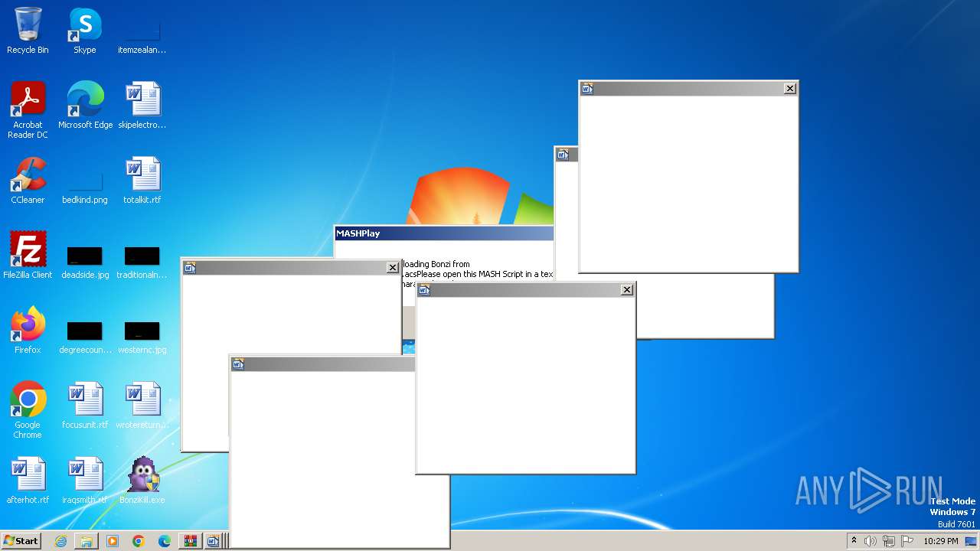Switch to the WinRAR taskbar button
Viewport: 980px width, 551px height.
click(x=190, y=541)
